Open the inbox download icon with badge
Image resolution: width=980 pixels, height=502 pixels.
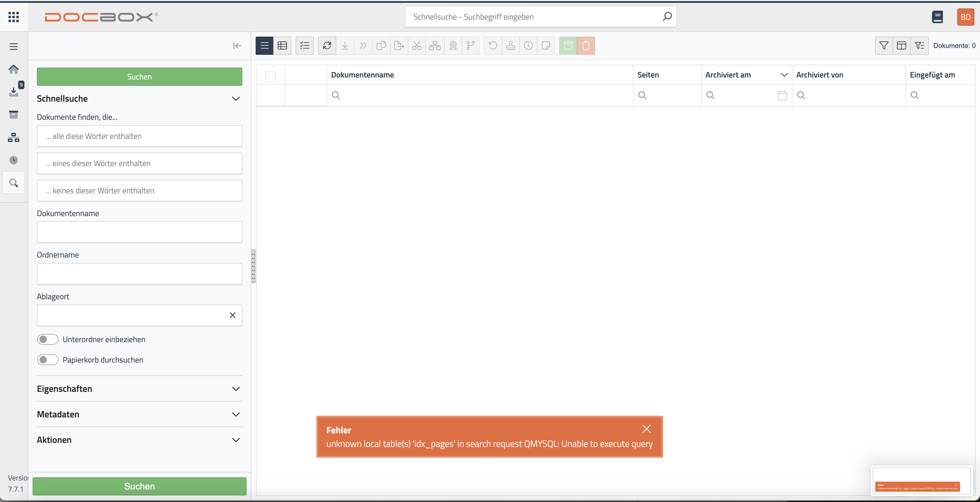coord(14,91)
